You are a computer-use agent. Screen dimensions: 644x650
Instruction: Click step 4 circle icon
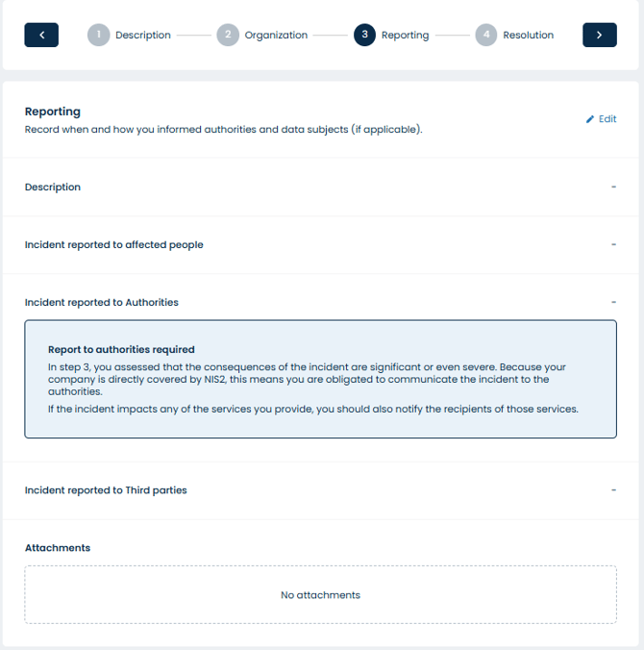coord(485,35)
